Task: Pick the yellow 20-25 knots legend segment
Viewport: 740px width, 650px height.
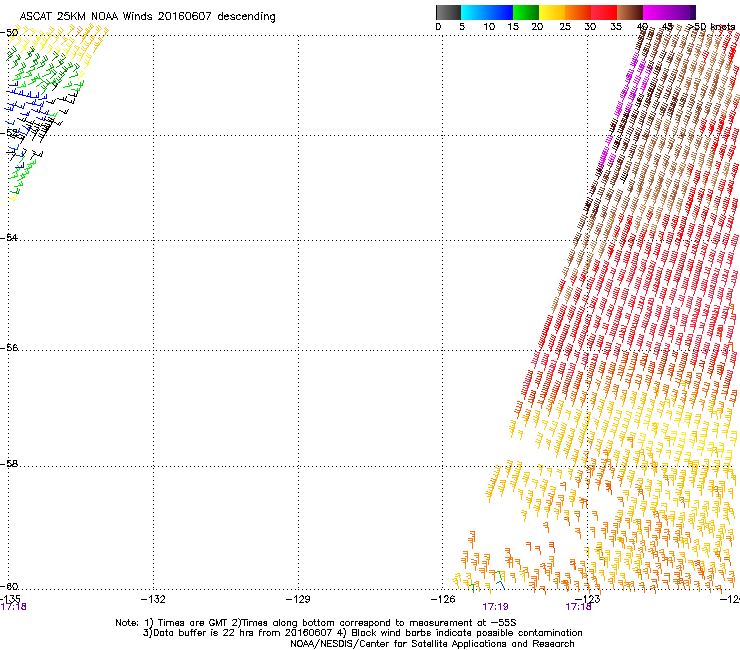Action: 552,12
